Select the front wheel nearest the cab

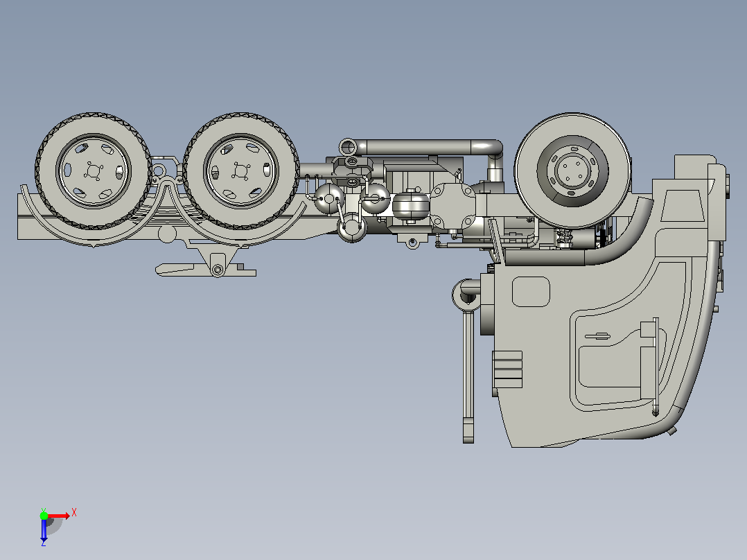click(x=572, y=170)
